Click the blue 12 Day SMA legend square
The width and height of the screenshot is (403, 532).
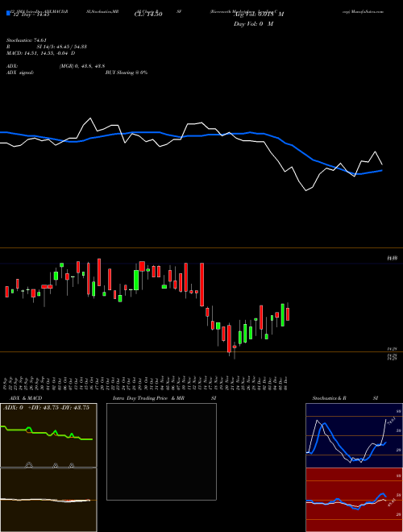8,14
